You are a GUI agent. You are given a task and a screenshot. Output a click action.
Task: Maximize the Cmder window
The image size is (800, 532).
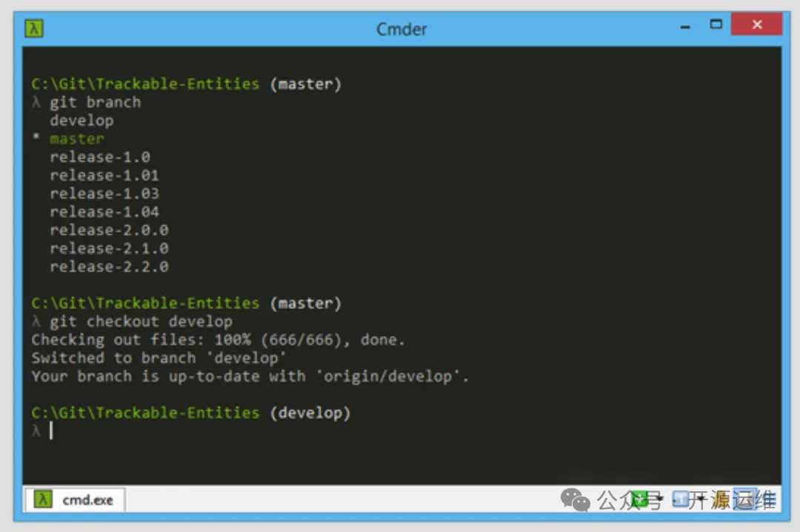pyautogui.click(x=716, y=24)
